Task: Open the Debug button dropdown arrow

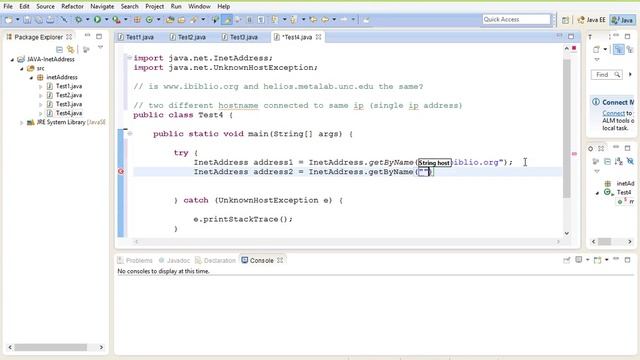Action: tap(87, 20)
